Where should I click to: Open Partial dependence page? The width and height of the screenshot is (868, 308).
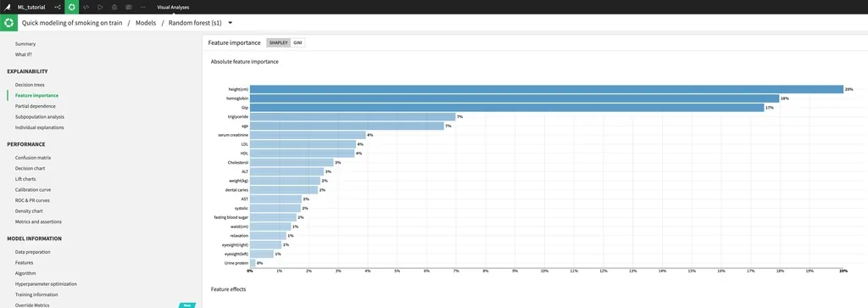point(35,106)
